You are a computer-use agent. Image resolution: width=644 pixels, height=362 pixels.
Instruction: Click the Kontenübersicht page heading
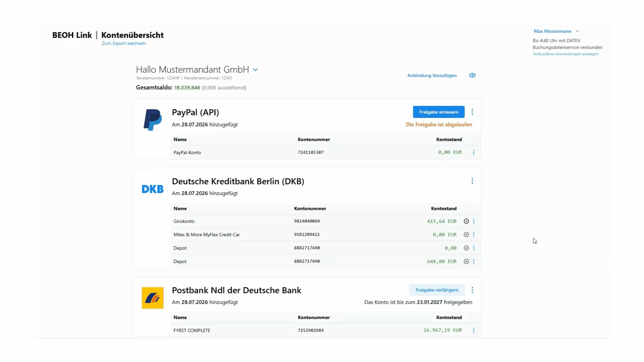(x=132, y=35)
